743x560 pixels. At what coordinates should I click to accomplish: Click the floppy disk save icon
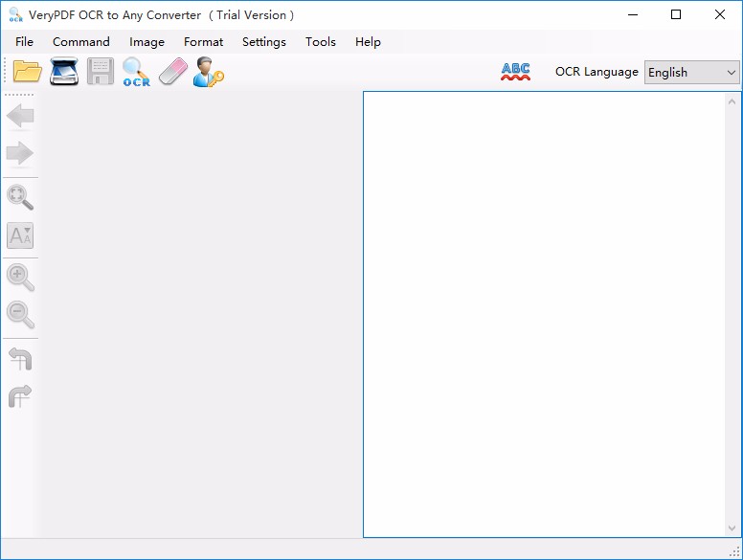click(100, 72)
